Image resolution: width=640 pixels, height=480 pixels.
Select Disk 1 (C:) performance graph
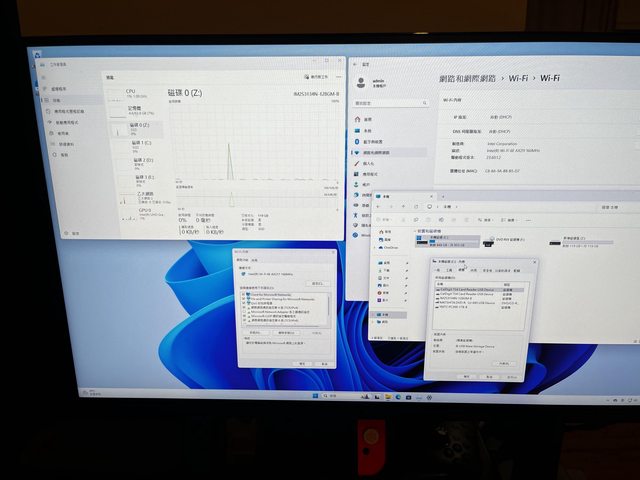point(140,145)
